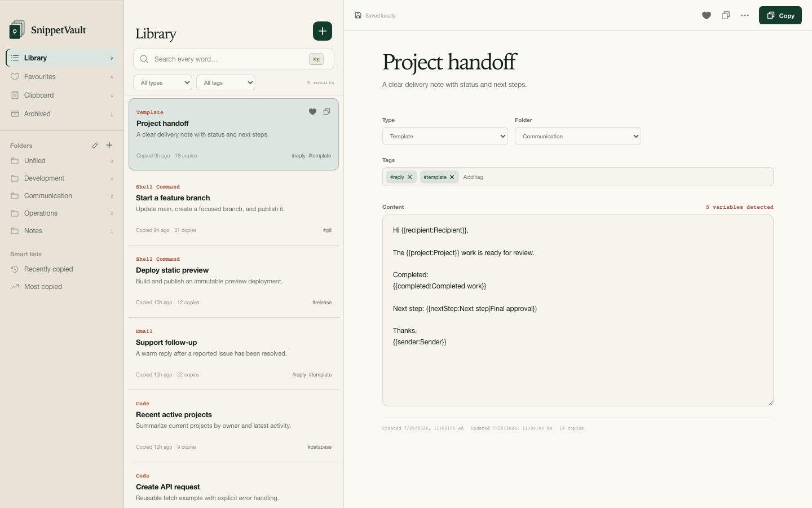Click the 9 results count text
Viewport: 812px width, 508px height.
click(320, 82)
